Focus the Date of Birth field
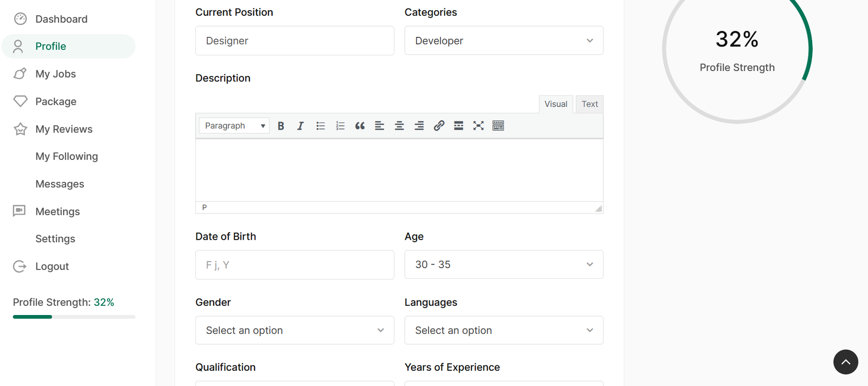This screenshot has height=386, width=868. (x=295, y=265)
